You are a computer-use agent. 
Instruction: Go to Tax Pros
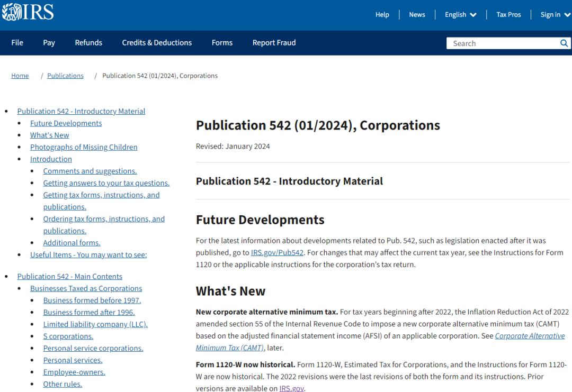508,15
